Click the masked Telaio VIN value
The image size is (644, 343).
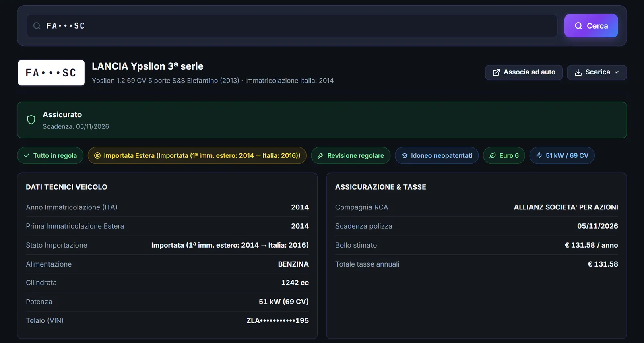(277, 321)
